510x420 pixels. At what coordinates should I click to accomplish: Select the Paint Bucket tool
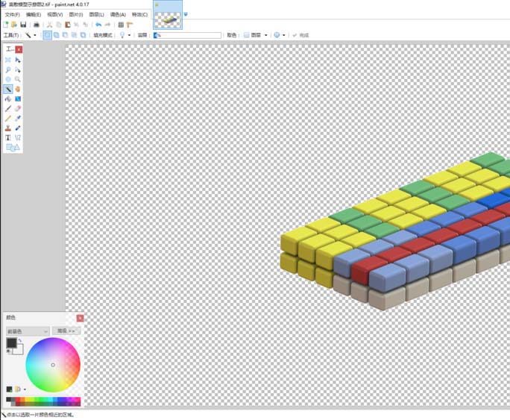pos(8,98)
